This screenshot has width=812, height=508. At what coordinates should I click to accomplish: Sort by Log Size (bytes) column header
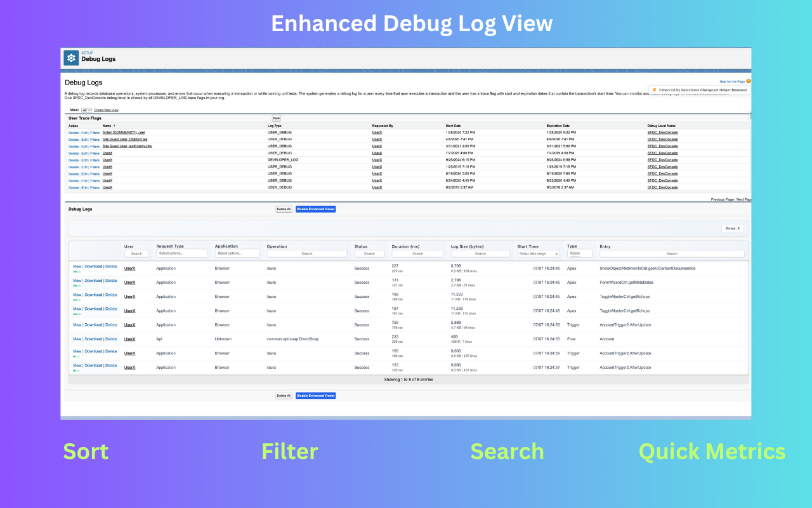point(468,246)
